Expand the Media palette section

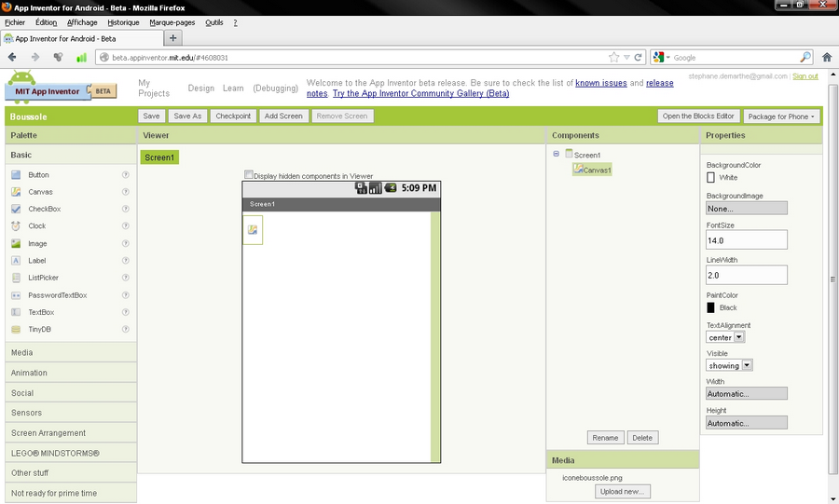(71, 353)
